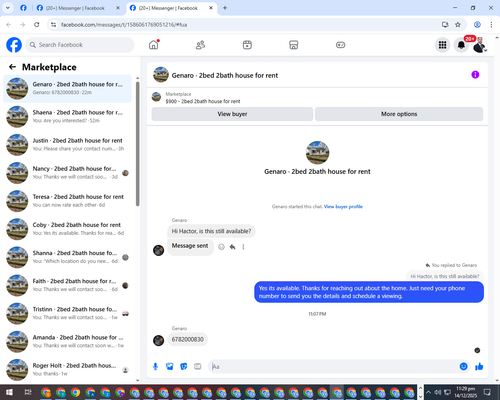Open Task View on the taskbar
The image size is (500, 400).
28,392
